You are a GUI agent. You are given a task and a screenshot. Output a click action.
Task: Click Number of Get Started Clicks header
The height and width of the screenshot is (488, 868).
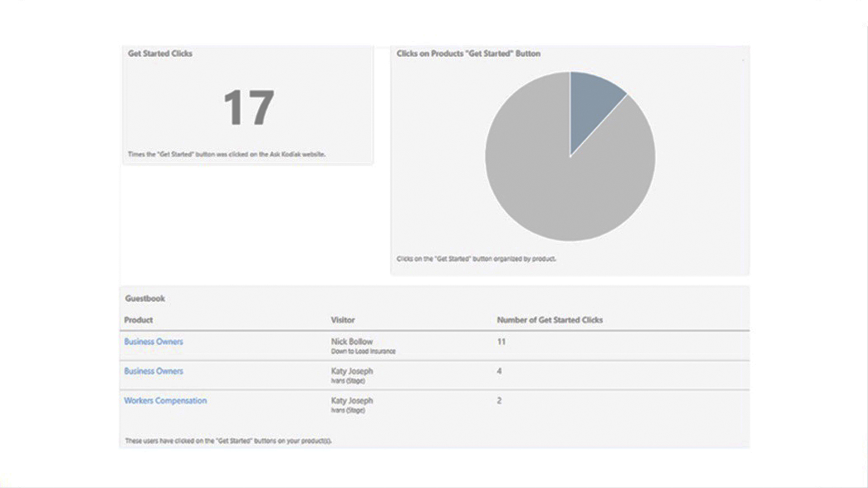[x=550, y=320]
